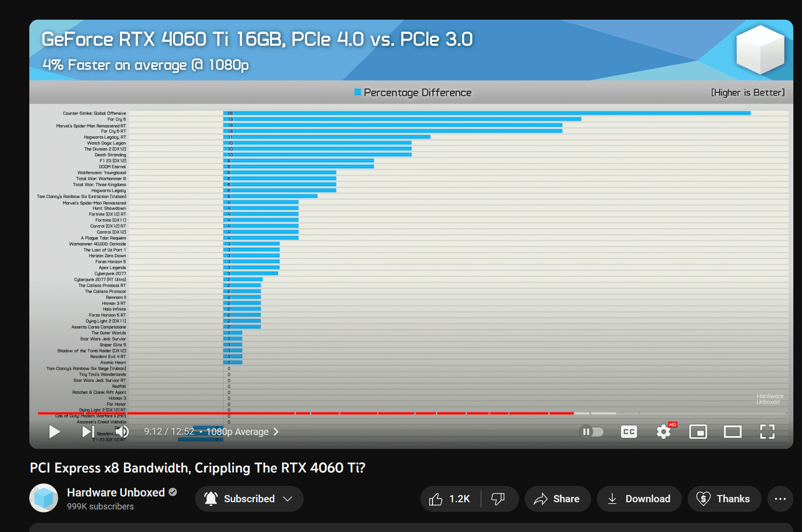Click the verified checkmark badge beside channel name
This screenshot has height=532, width=802.
(173, 492)
